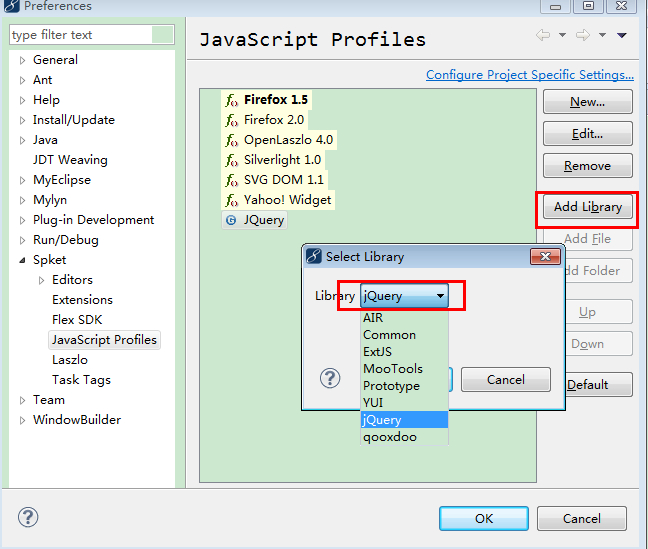The width and height of the screenshot is (648, 549).
Task: Choose MooTools from the library list
Action: pyautogui.click(x=404, y=369)
